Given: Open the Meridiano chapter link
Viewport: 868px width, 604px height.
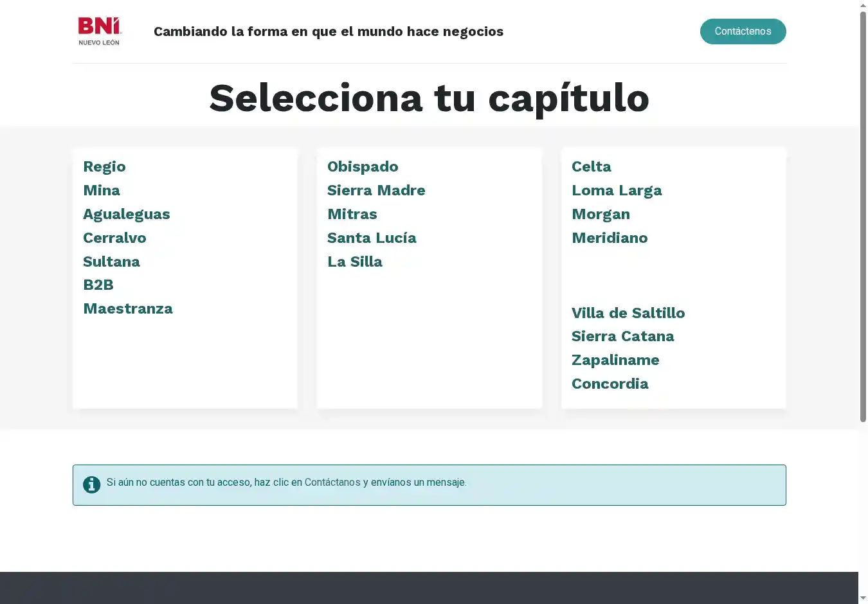Looking at the screenshot, I should pos(610,238).
